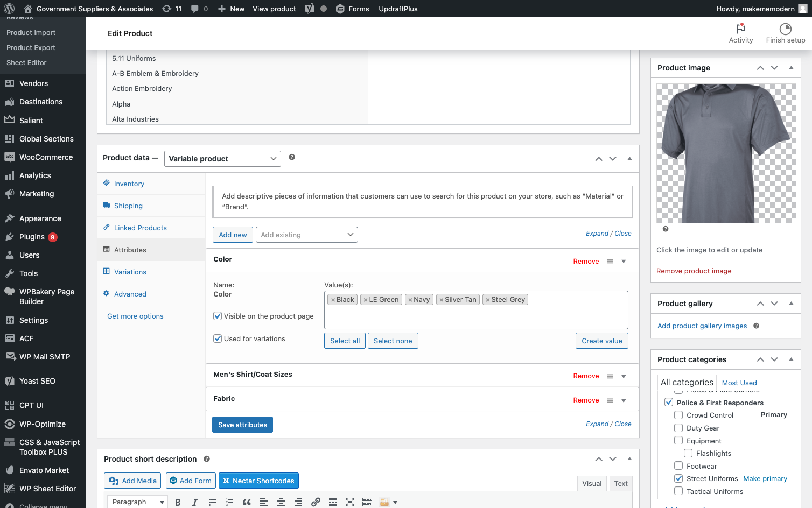
Task: Click inside the Color values input field
Action: point(476,310)
